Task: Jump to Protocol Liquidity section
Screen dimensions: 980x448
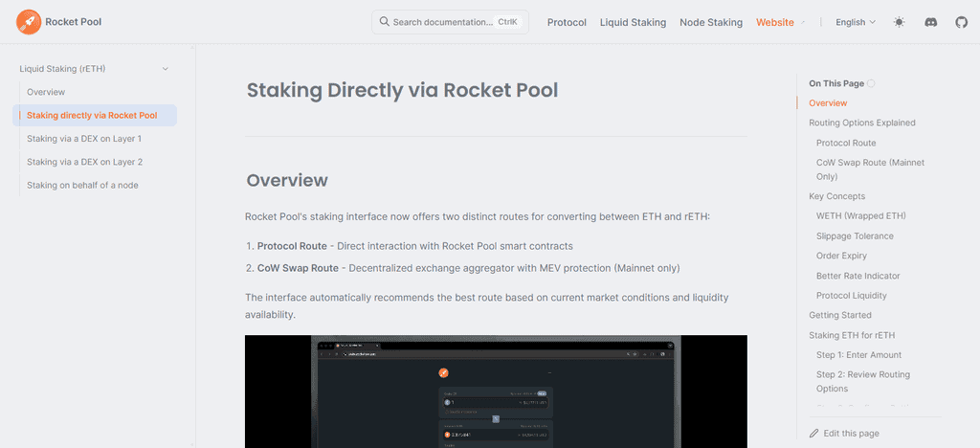Action: pyautogui.click(x=851, y=296)
